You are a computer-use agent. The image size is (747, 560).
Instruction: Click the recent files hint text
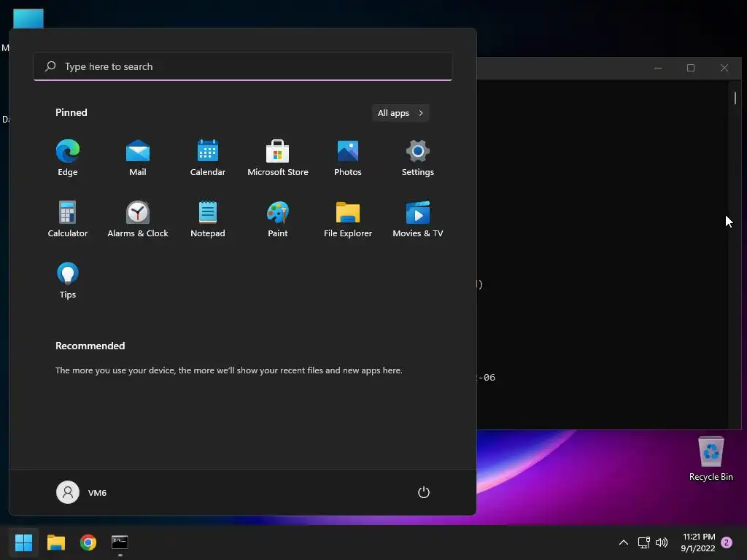[228, 370]
